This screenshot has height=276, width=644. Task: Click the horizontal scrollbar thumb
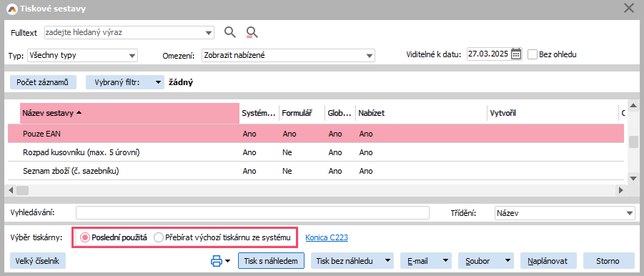[22, 190]
